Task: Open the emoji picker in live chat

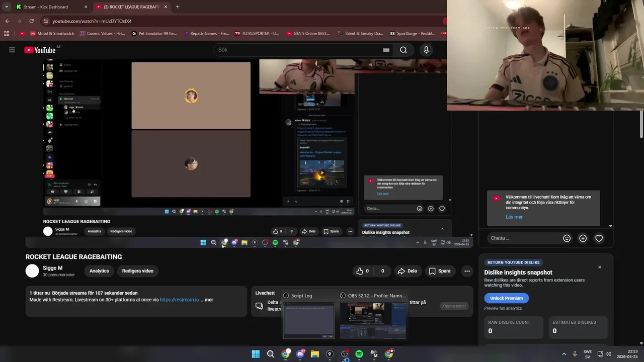Action: (x=567, y=238)
